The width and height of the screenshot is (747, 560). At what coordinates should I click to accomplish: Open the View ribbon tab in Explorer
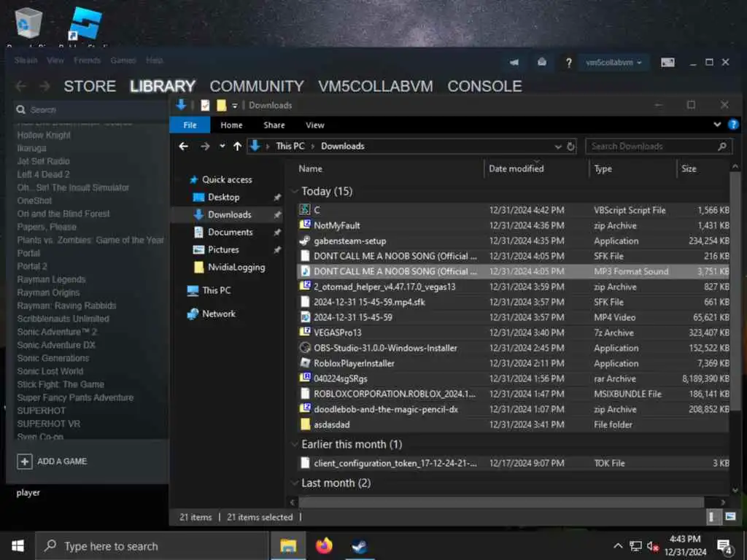(315, 125)
